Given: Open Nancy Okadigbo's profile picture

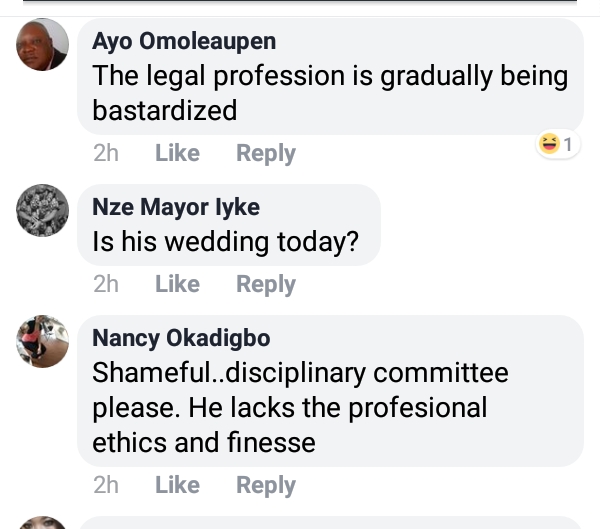Looking at the screenshot, I should 43,341.
